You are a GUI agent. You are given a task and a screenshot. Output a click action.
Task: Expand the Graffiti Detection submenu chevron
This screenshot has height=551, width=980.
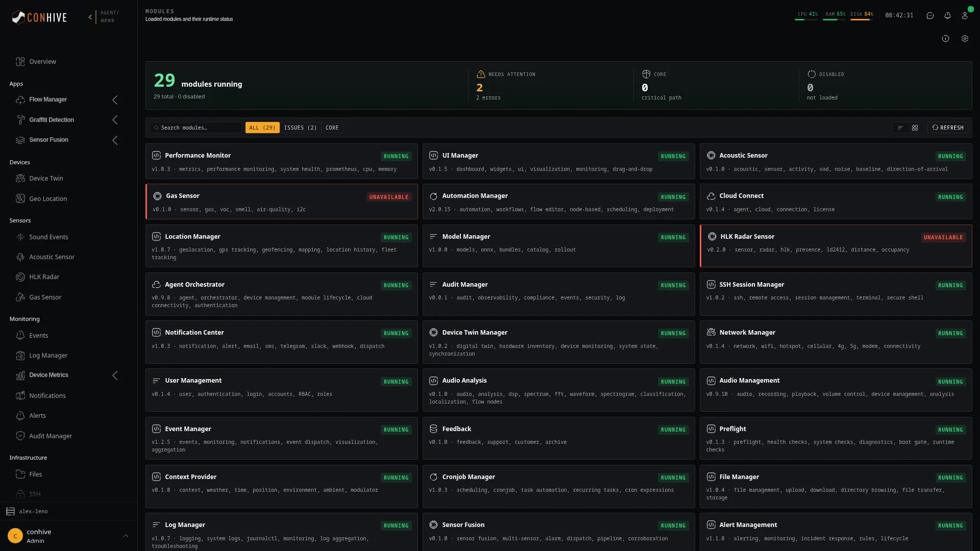pos(115,120)
